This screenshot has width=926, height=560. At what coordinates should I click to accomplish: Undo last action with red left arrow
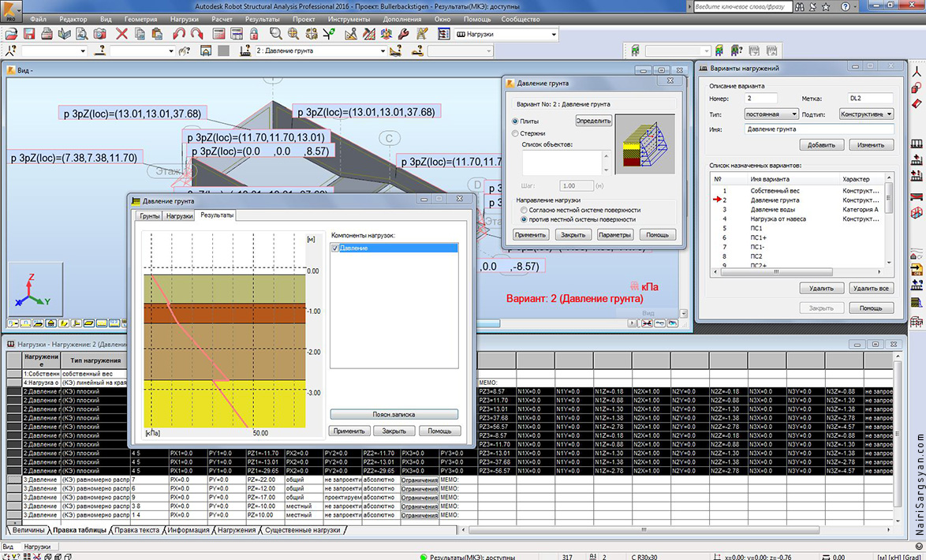pos(179,34)
